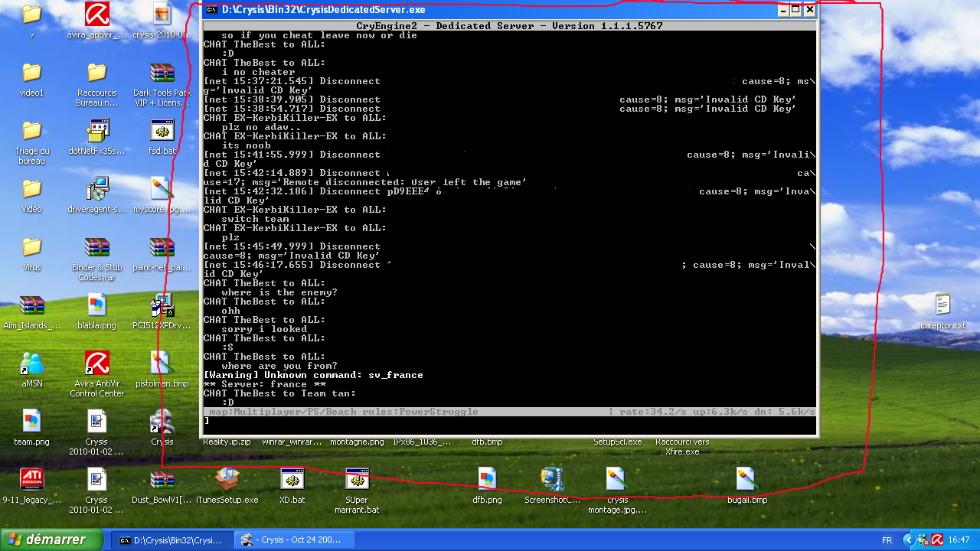Select Dark Tools Pack VIP archive icon

pyautogui.click(x=162, y=73)
